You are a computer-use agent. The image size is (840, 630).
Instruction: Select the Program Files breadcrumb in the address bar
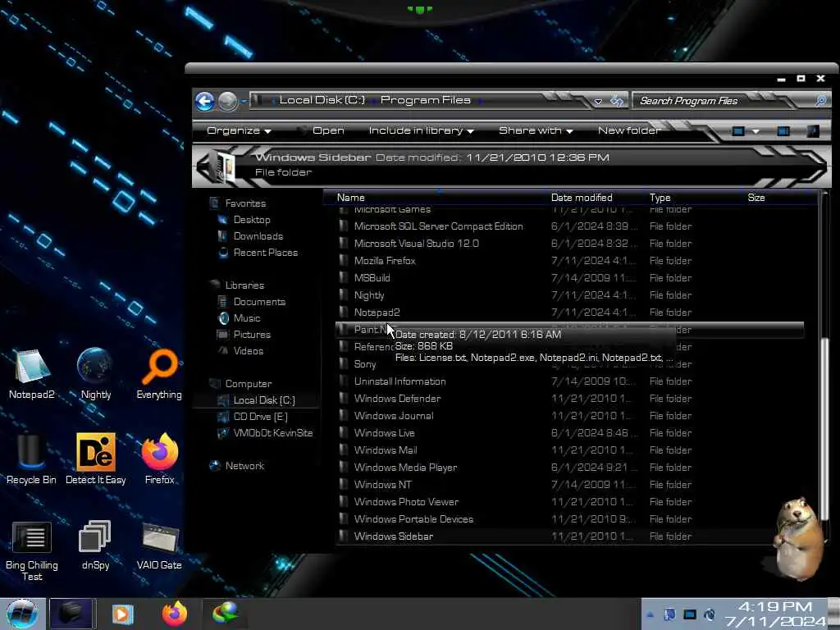pos(426,100)
